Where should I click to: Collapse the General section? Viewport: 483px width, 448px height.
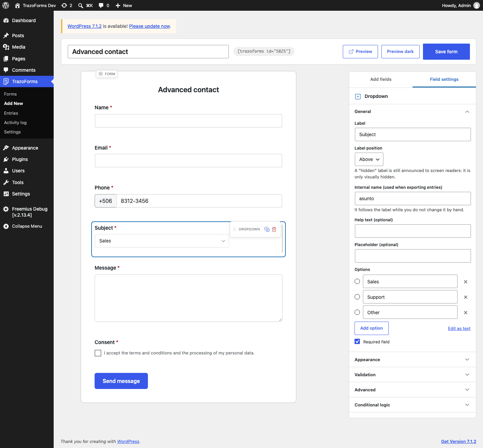coord(413,112)
